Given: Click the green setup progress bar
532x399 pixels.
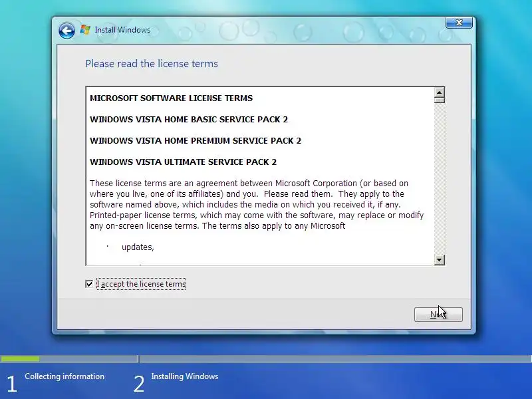Looking at the screenshot, I should pyautogui.click(x=20, y=358).
